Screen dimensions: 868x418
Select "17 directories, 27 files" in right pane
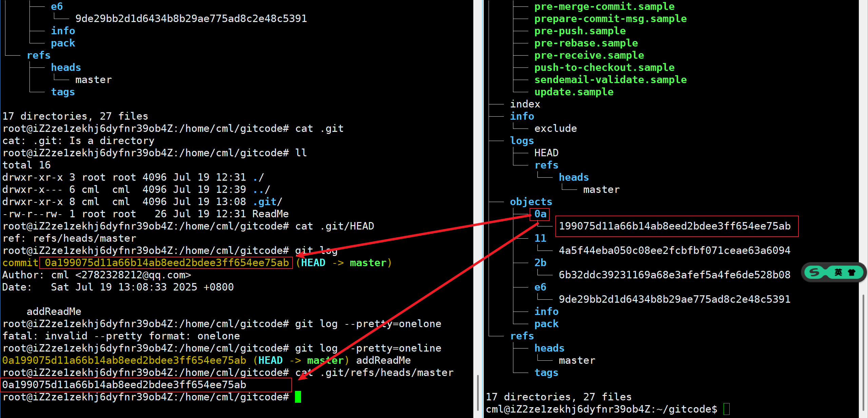pos(558,397)
